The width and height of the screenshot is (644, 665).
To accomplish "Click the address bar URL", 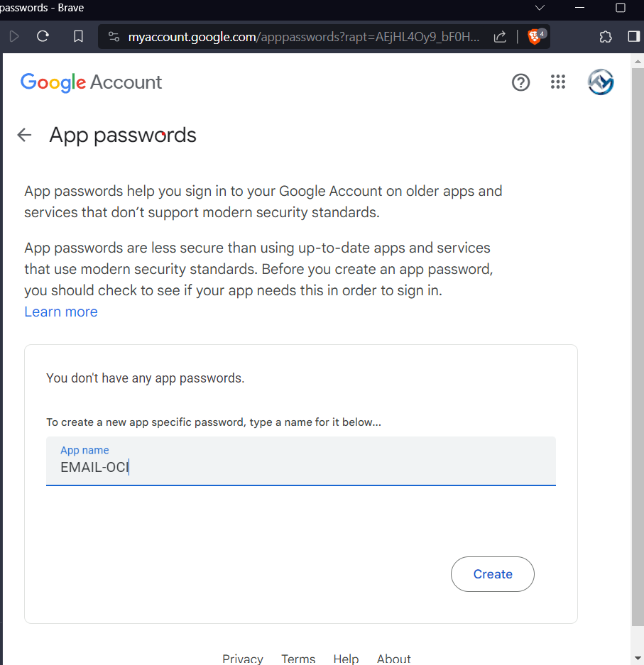I will coord(305,37).
